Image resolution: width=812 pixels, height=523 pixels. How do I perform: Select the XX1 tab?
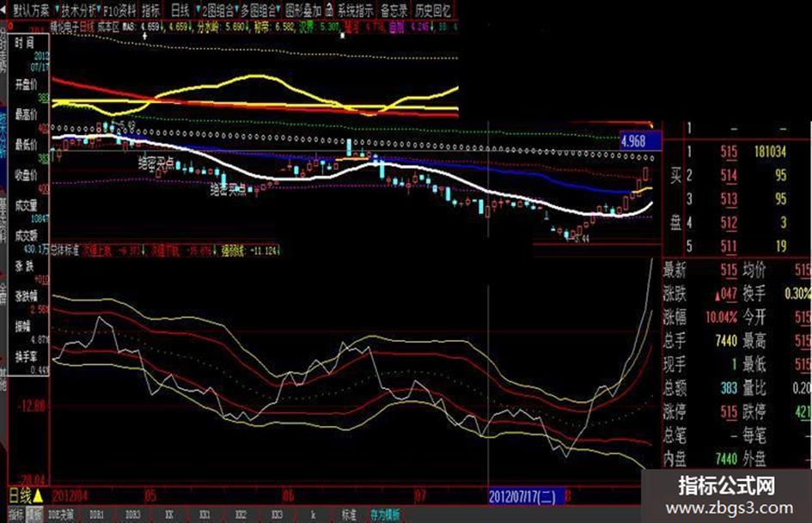(205, 514)
